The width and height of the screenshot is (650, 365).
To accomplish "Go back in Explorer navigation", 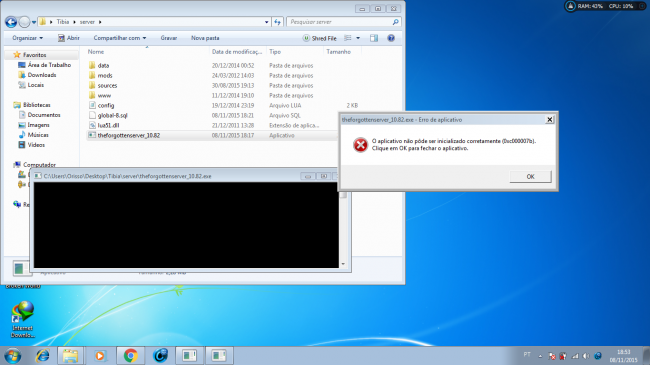I will (x=11, y=22).
